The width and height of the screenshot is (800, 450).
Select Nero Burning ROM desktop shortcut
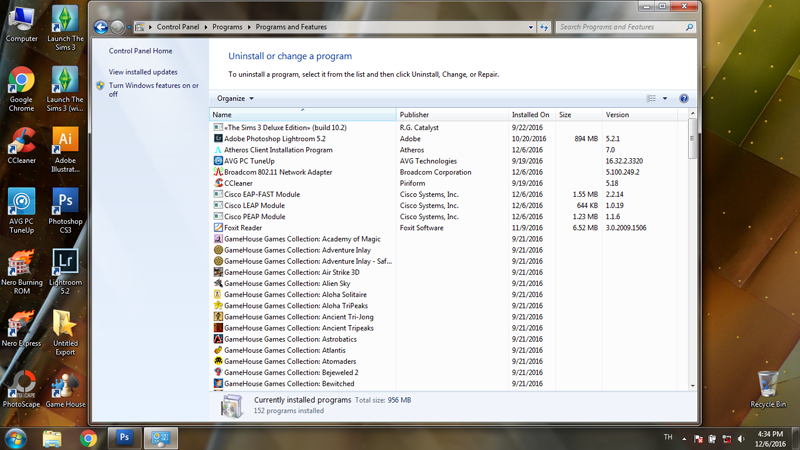pyautogui.click(x=21, y=272)
